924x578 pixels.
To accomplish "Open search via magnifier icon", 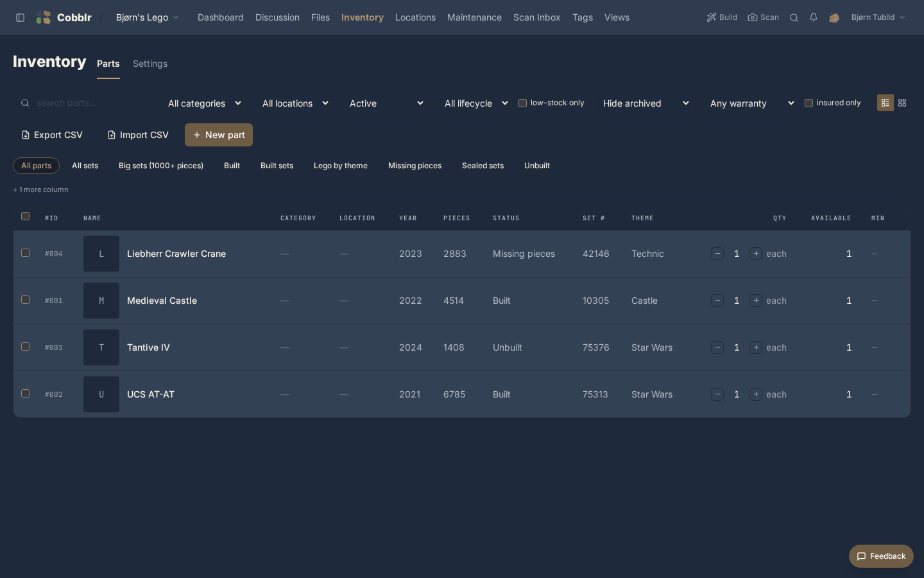I will point(794,17).
